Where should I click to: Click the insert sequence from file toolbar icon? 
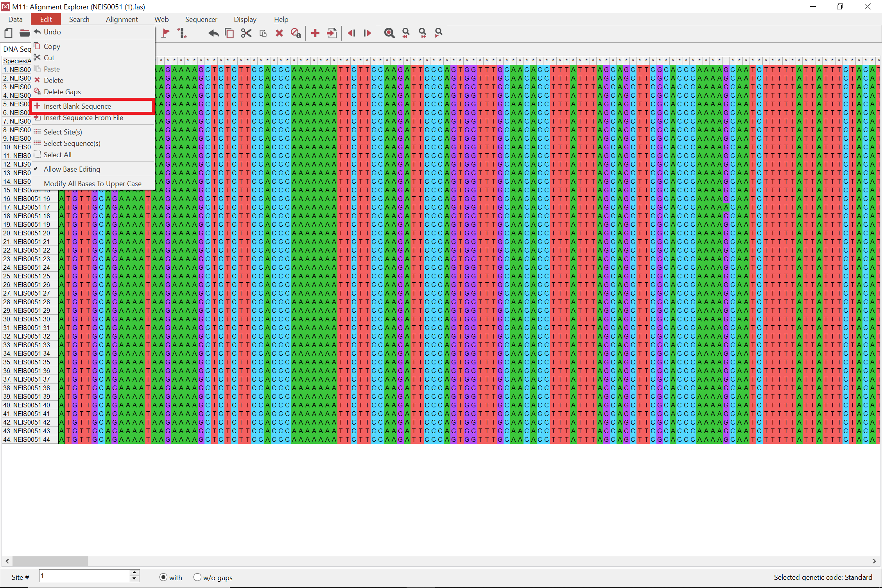(x=332, y=33)
